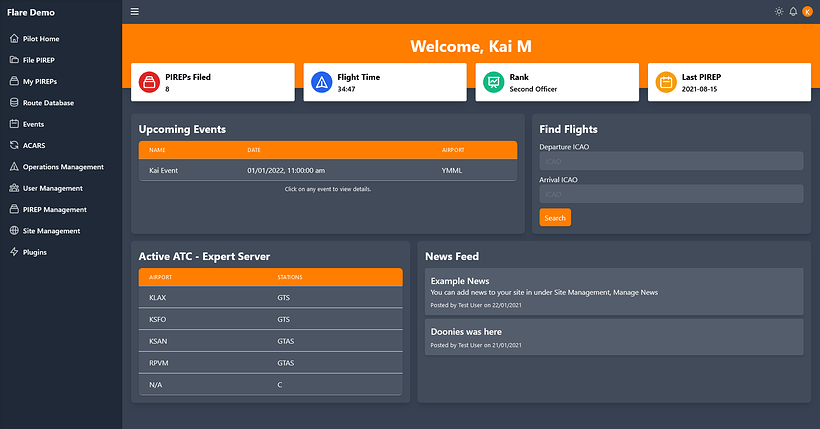Click the Site Management globe icon

point(14,231)
